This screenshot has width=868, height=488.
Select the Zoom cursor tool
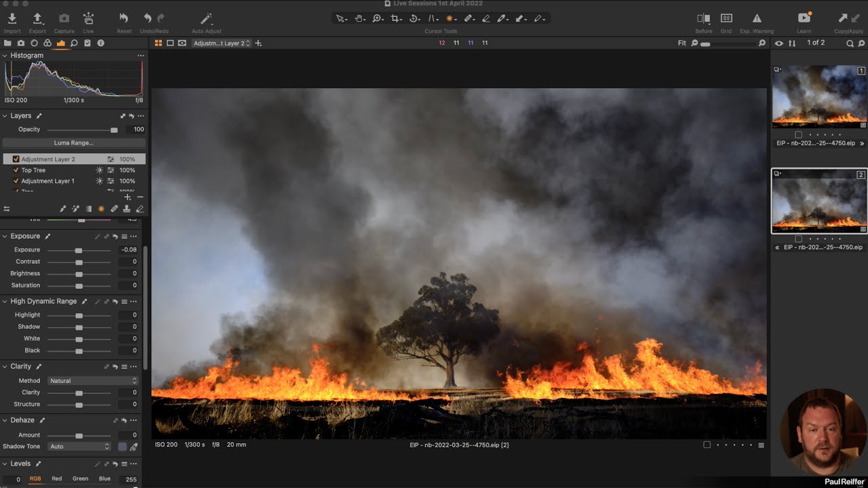click(x=378, y=19)
